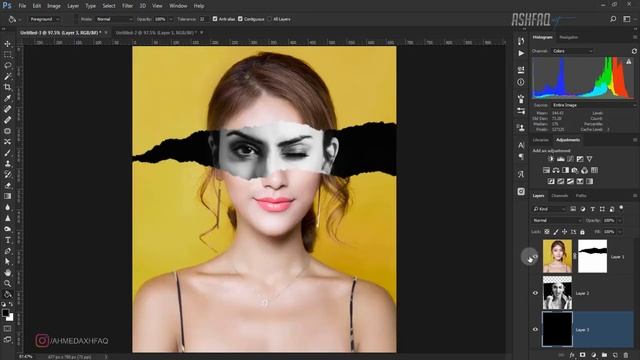Select the Path Selection tool
The width and height of the screenshot is (640, 360).
click(x=7, y=262)
